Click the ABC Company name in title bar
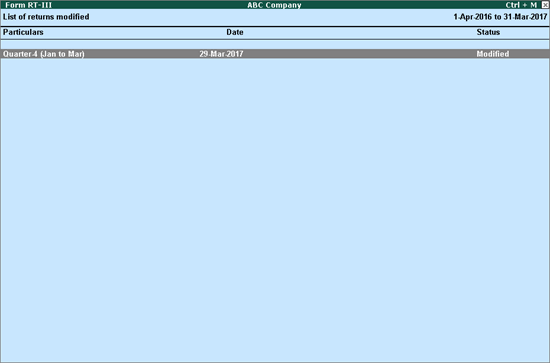 click(x=274, y=5)
